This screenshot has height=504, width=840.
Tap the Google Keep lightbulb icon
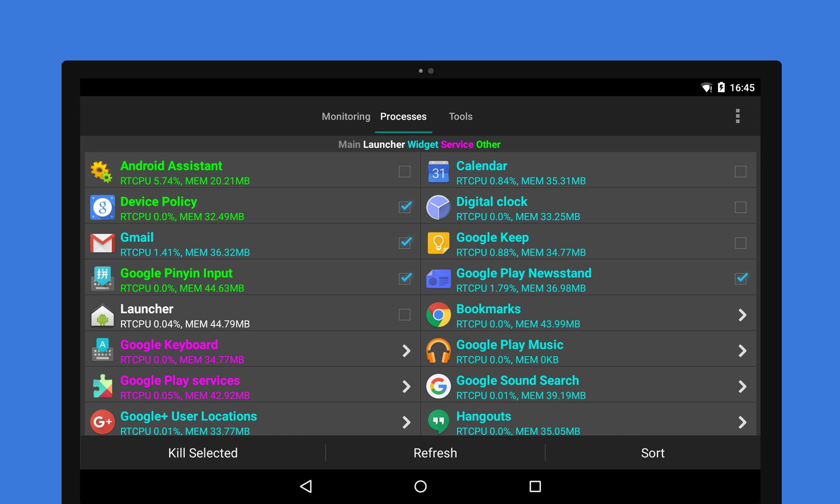[x=438, y=243]
